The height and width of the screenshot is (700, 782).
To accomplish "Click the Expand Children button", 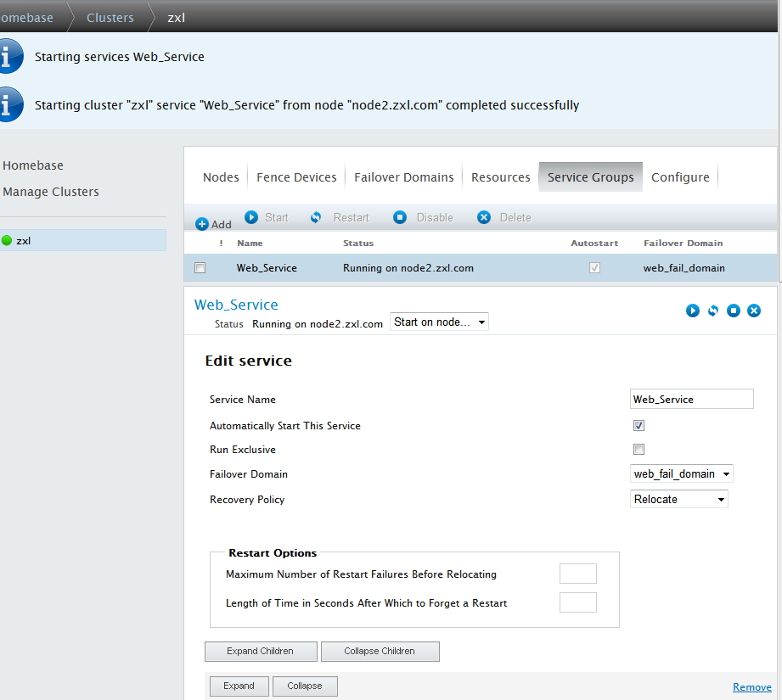I will 261,651.
